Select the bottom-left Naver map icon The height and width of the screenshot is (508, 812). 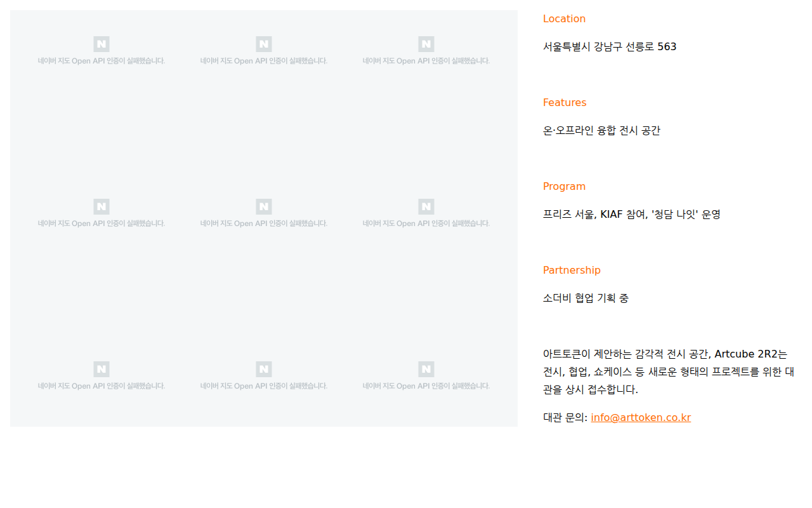101,369
